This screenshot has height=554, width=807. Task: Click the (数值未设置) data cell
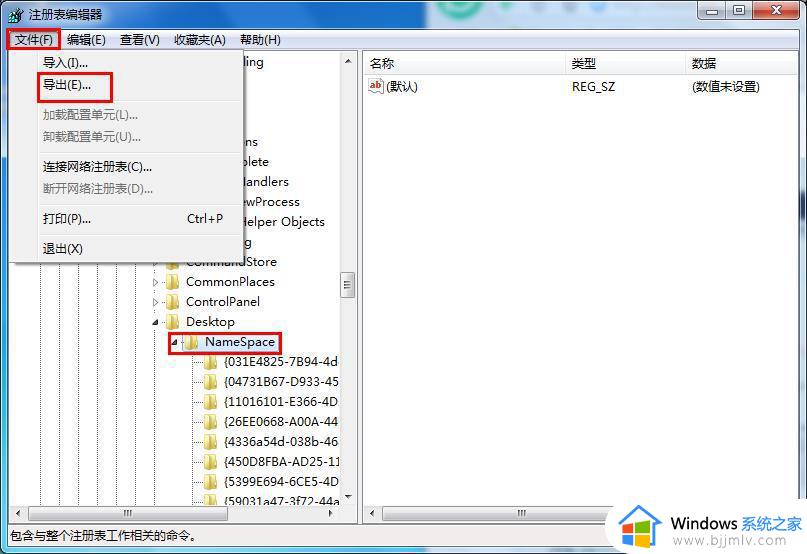coord(726,86)
